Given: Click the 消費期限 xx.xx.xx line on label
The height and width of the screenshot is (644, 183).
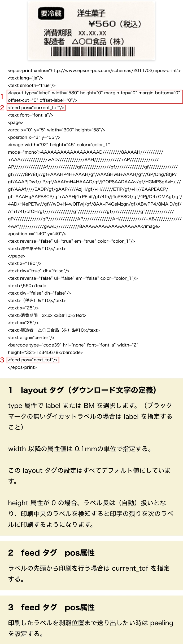Looking at the screenshot, I should (75, 33).
